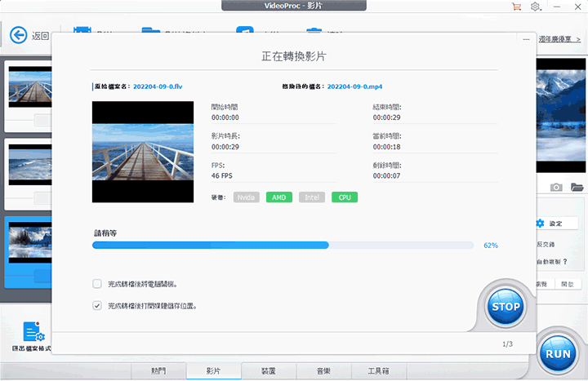Click the help question mark on right panel
588x381 pixels.
click(x=565, y=262)
